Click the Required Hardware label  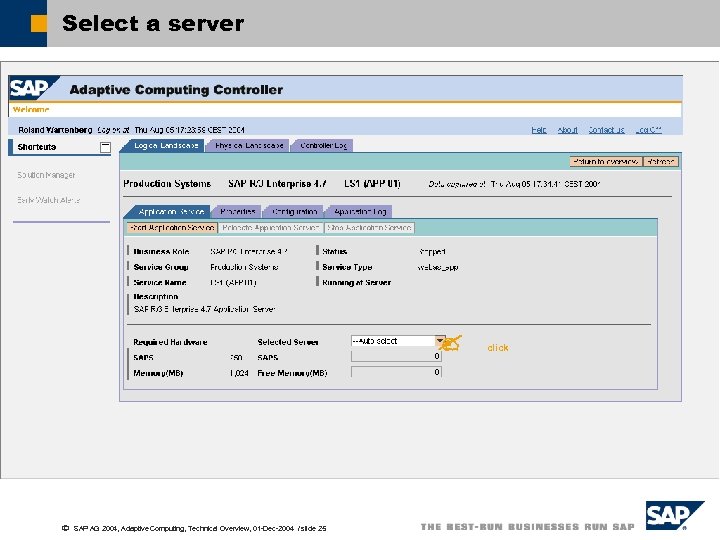click(x=170, y=342)
